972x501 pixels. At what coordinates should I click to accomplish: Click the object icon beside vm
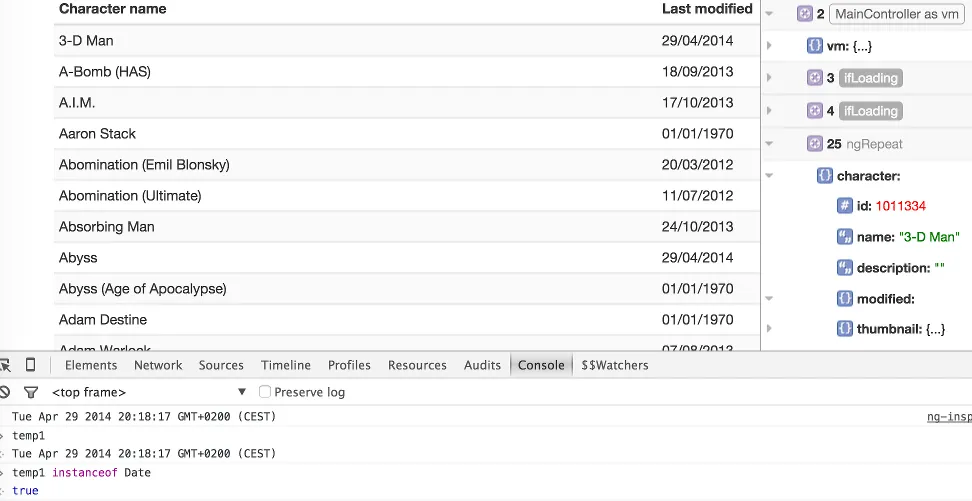(x=814, y=46)
